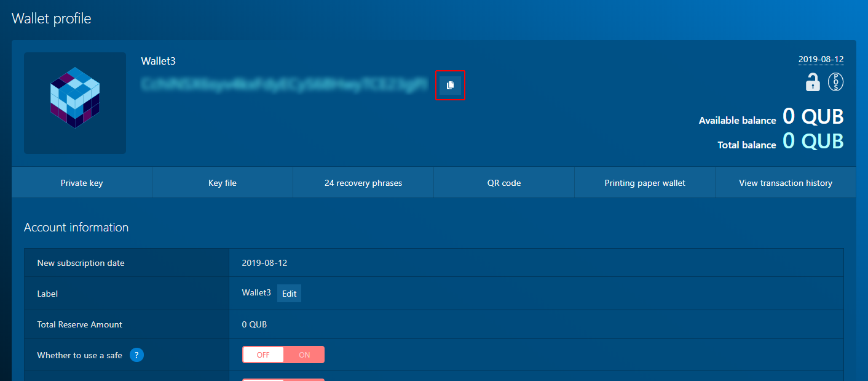Edit the Wallet3 label
The width and height of the screenshot is (868, 381).
tap(289, 294)
